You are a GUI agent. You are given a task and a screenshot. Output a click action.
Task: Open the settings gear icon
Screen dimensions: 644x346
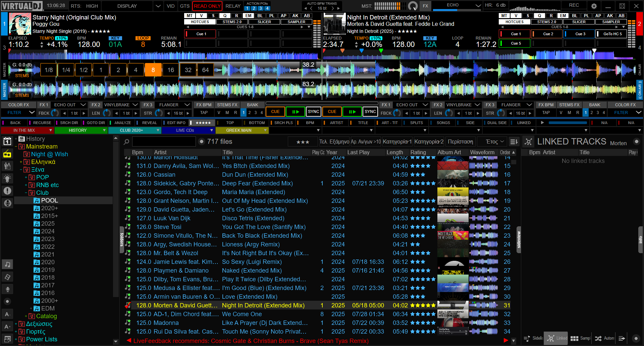click(594, 6)
